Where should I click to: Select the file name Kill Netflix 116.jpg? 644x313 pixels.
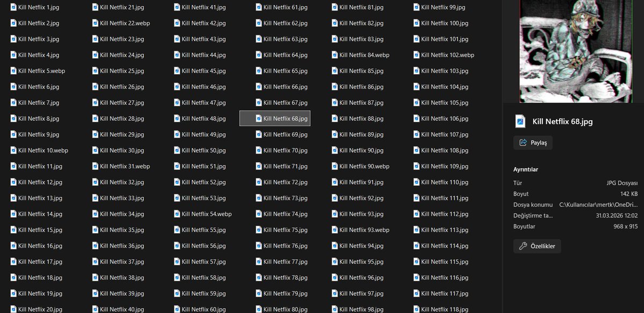(x=445, y=278)
